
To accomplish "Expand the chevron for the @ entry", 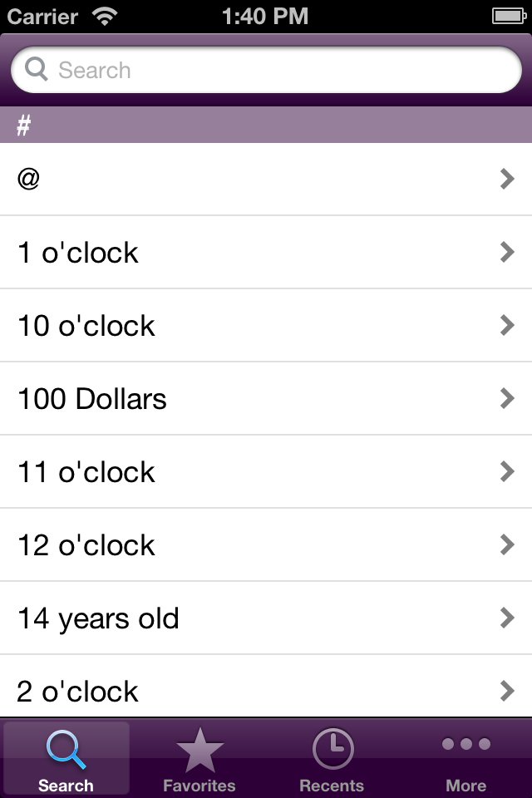I will (x=507, y=179).
